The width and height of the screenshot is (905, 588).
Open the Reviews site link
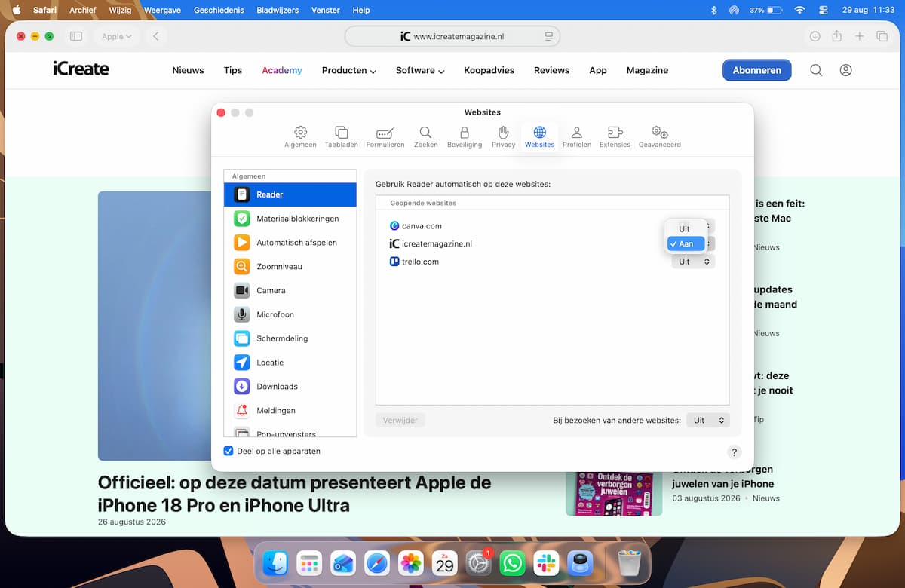[551, 70]
